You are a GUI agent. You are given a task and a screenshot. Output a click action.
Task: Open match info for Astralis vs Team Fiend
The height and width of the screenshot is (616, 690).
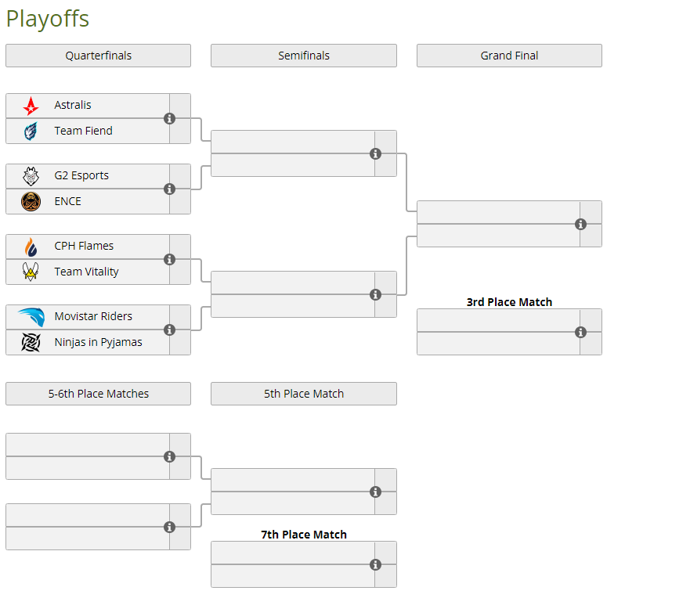point(169,118)
